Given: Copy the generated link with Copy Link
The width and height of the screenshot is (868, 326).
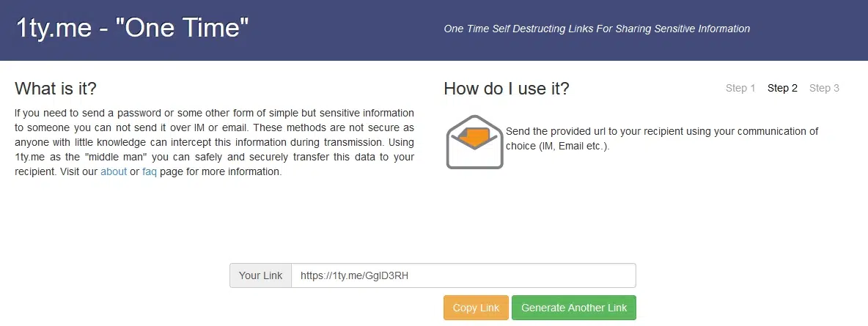Looking at the screenshot, I should pos(476,308).
